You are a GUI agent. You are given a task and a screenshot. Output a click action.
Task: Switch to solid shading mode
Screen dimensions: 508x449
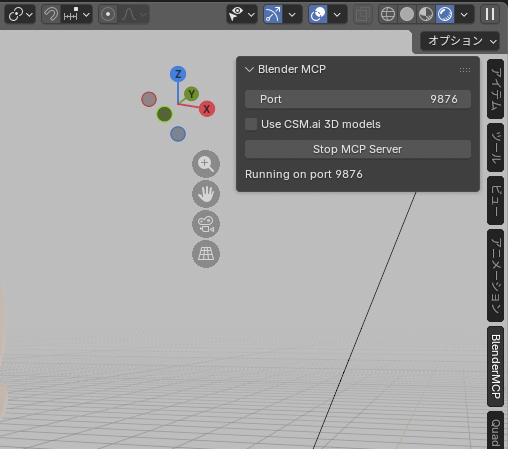coord(407,14)
